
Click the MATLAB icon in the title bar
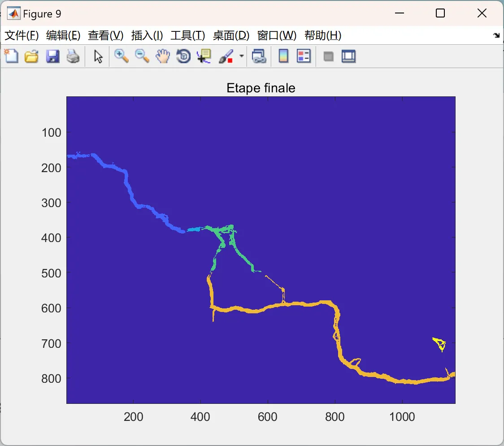coord(13,13)
